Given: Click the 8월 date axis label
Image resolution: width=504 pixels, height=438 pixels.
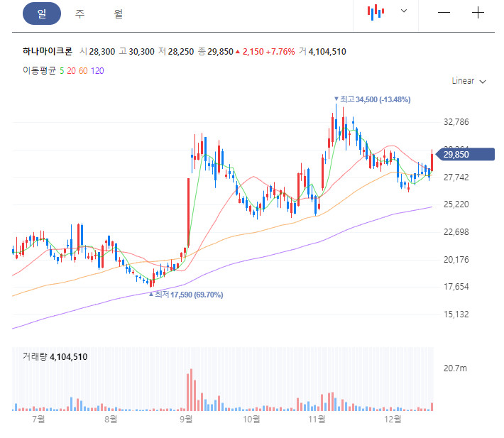Looking at the screenshot, I should [111, 419].
